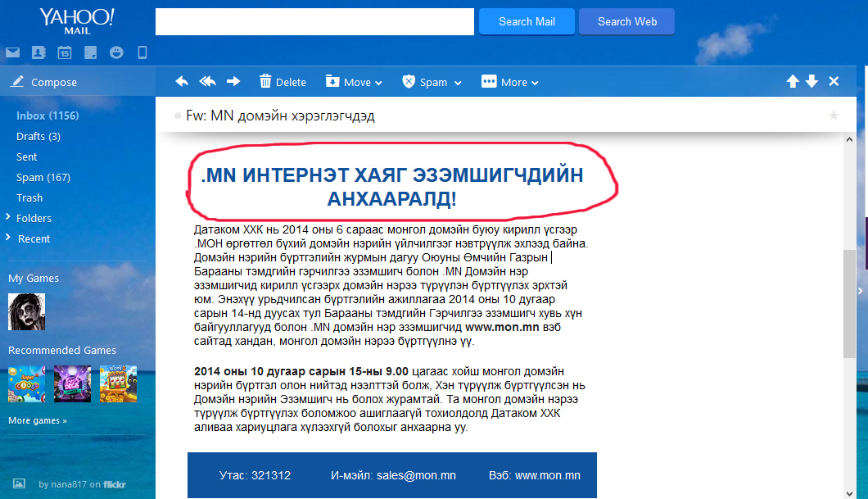Focus the mail search box
The height and width of the screenshot is (499, 868).
[x=314, y=21]
